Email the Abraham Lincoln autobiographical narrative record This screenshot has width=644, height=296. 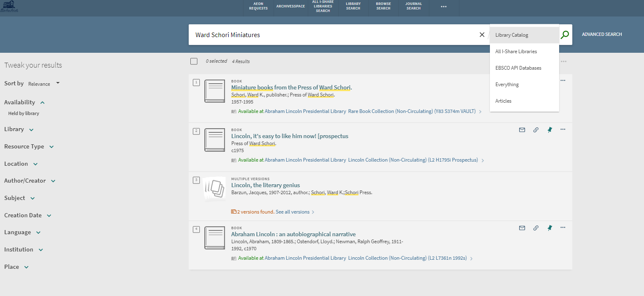pos(522,228)
